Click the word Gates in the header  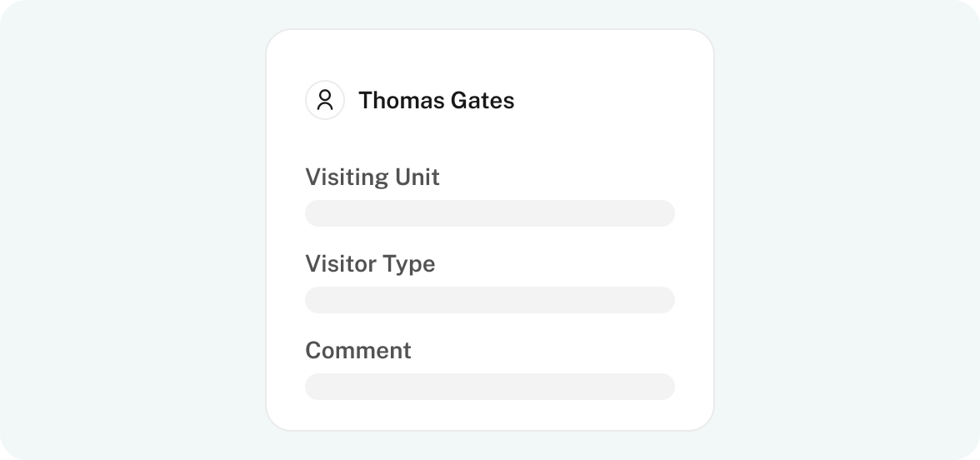tap(482, 101)
